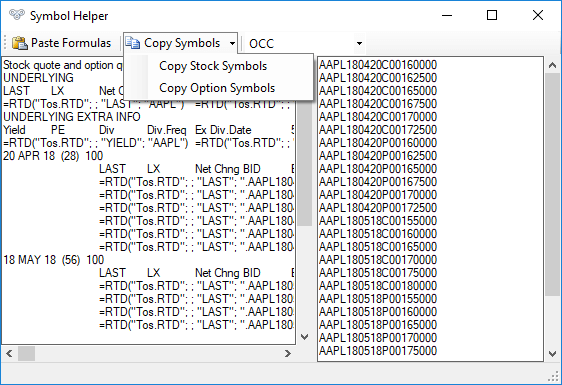Click the Copy Symbols button text
This screenshot has height=385, width=562.
182,43
